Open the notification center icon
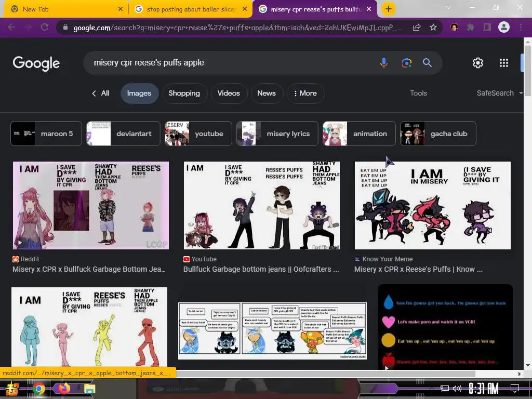The height and width of the screenshot is (399, 532). coord(515,388)
